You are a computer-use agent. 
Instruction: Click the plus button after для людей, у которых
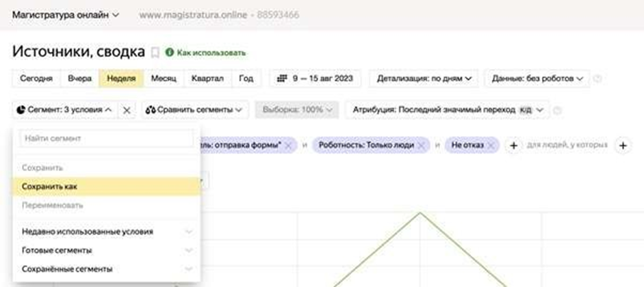pyautogui.click(x=622, y=145)
